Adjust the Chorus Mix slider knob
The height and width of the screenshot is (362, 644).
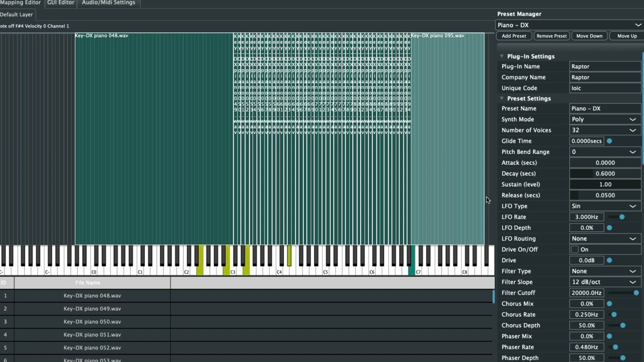(x=609, y=304)
